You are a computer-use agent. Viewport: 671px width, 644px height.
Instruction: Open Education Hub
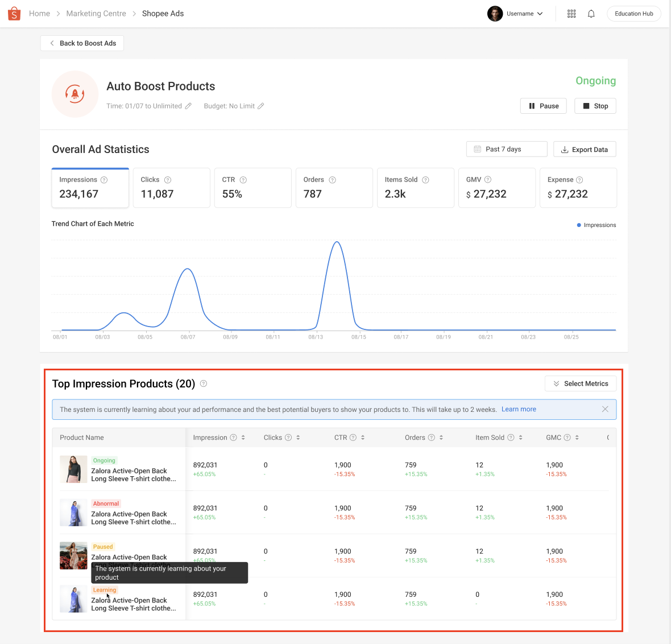[634, 14]
